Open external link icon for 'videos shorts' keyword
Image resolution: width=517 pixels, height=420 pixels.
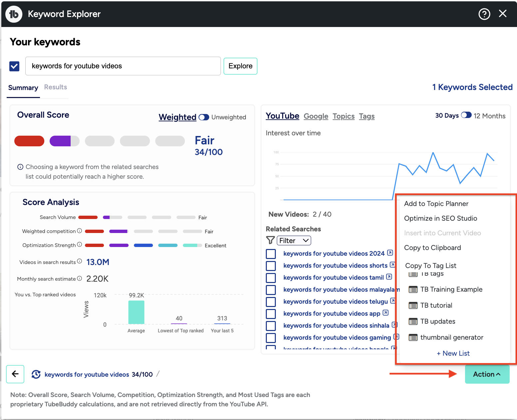[393, 265]
